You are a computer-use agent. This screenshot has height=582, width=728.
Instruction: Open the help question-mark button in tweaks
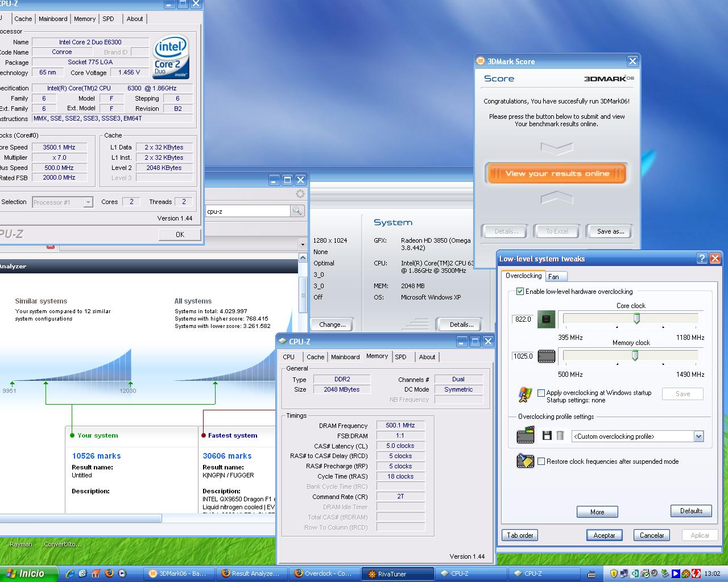click(702, 259)
